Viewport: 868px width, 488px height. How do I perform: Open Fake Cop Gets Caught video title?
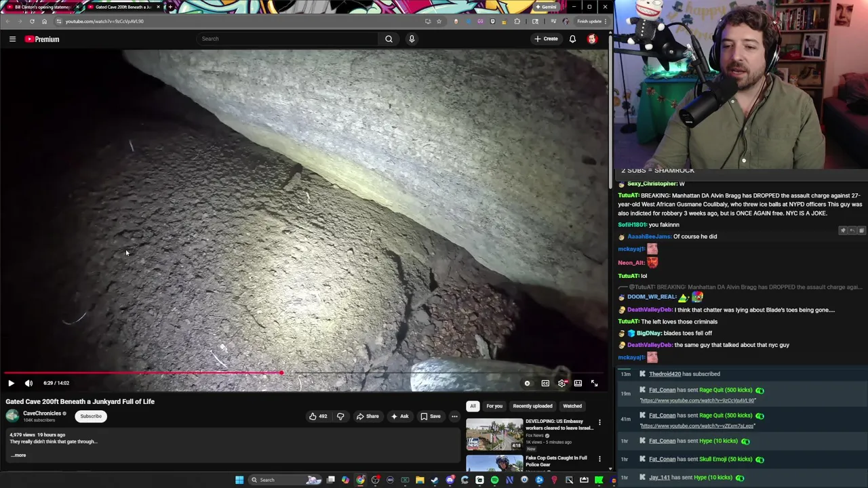(556, 461)
